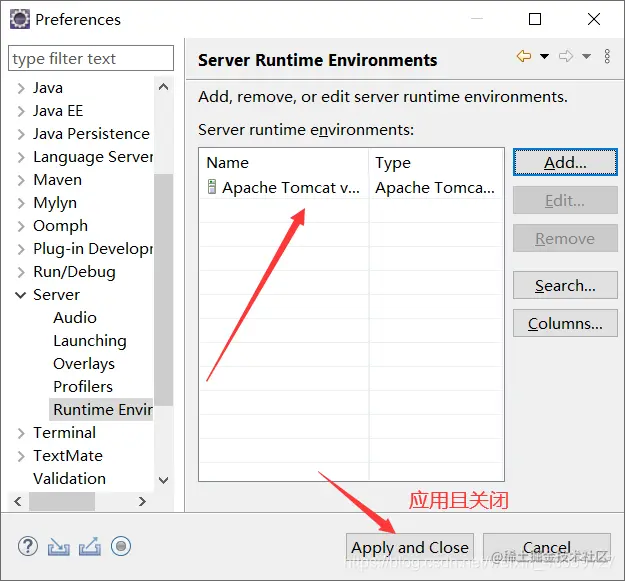Select the Overlays preference page
Viewport: 625px width, 581px height.
pyautogui.click(x=84, y=364)
